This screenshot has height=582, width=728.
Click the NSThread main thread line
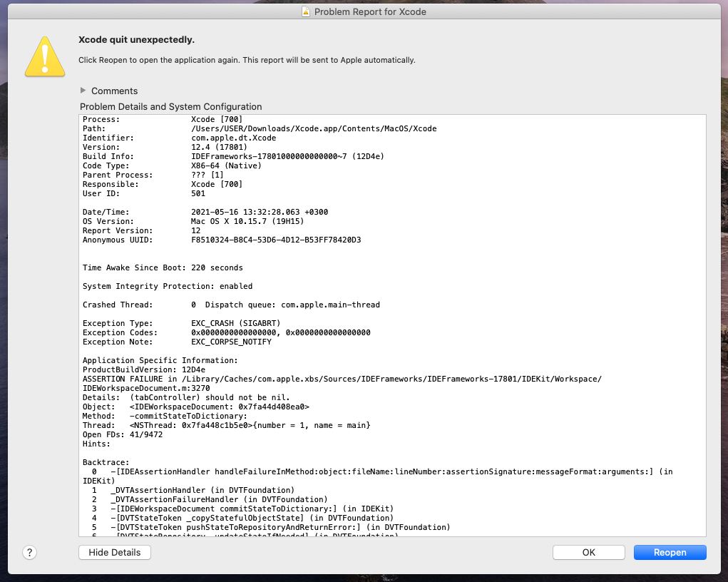pos(227,426)
